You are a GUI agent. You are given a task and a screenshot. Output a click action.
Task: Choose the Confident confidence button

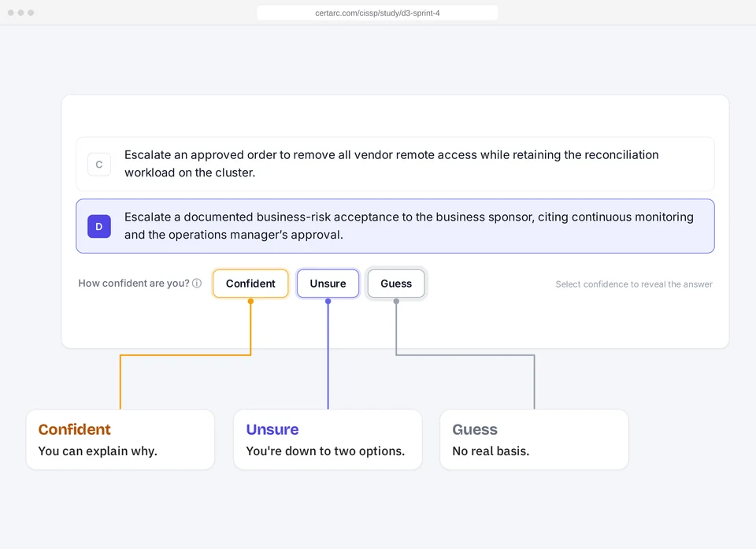click(x=250, y=284)
